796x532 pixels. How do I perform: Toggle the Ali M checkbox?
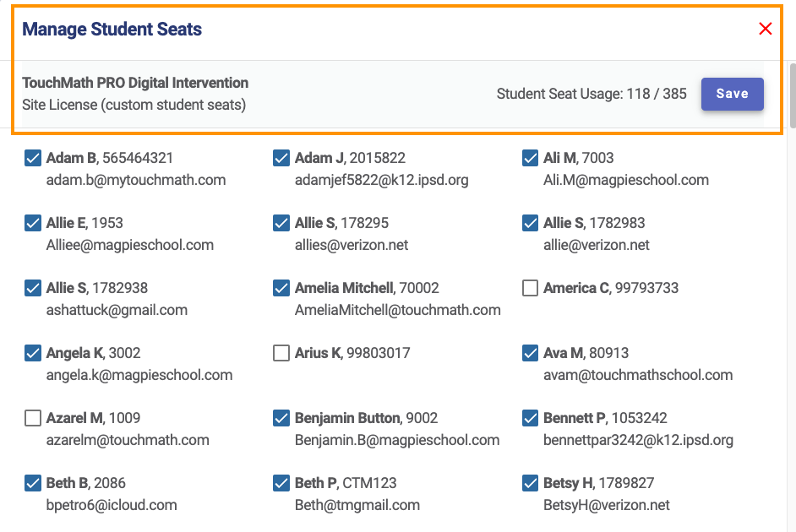[530, 158]
